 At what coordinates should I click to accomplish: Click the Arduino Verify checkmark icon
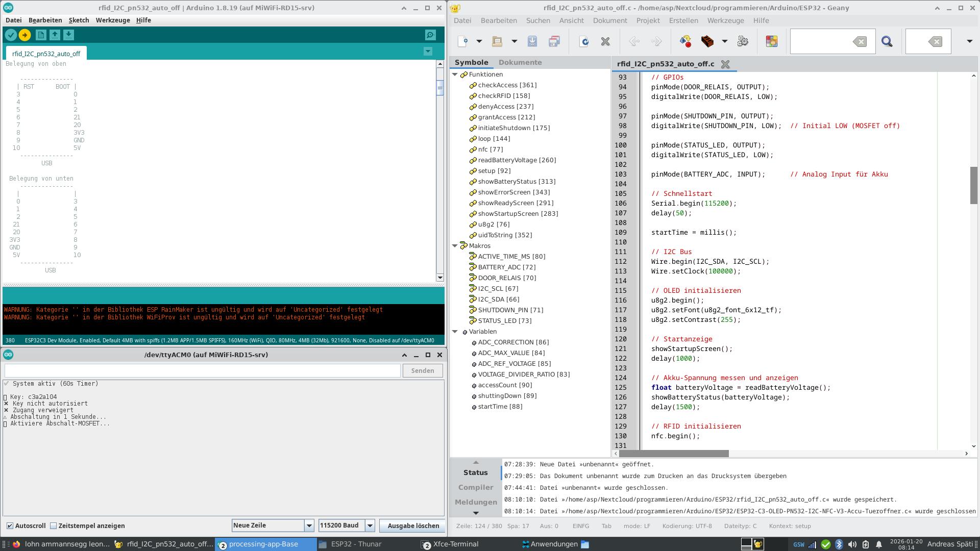click(x=11, y=35)
